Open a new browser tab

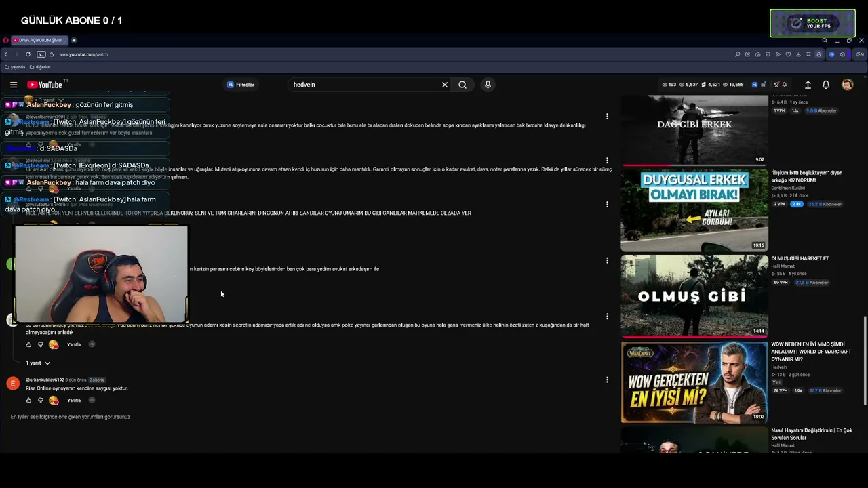click(x=74, y=40)
